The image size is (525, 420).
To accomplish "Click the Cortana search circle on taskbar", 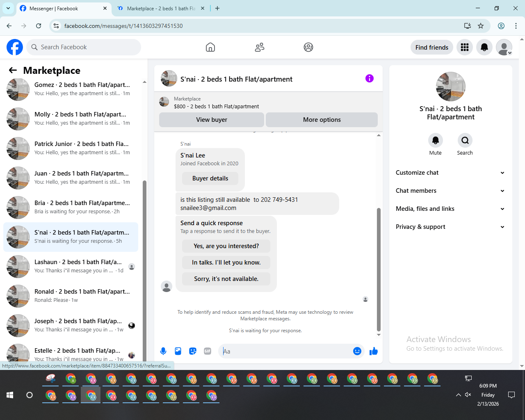I will point(30,395).
